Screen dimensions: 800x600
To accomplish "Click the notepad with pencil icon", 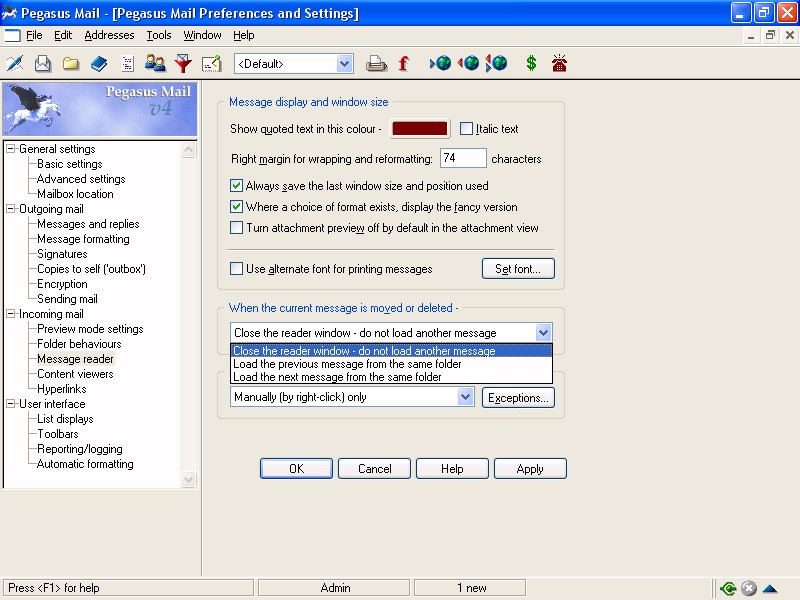I will coord(212,64).
